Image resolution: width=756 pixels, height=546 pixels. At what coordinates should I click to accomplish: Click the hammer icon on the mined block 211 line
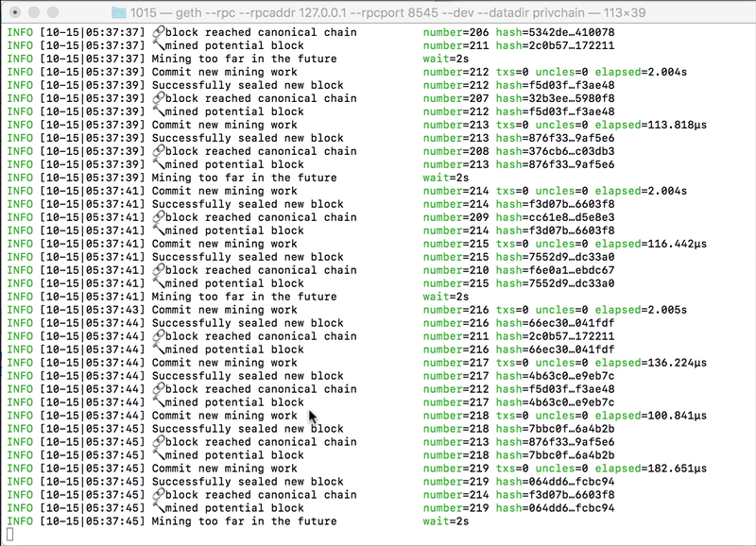(x=159, y=45)
